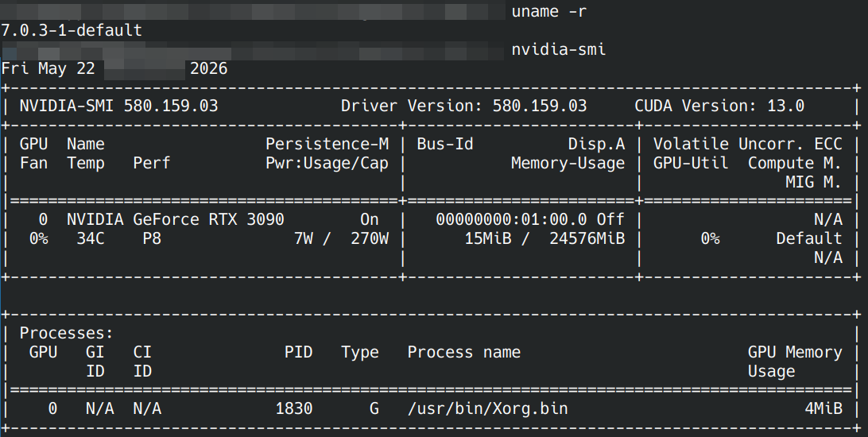Click the 15MiB / 24576MiB memory value
Screen dimensions: 868x437
pyautogui.click(x=544, y=239)
